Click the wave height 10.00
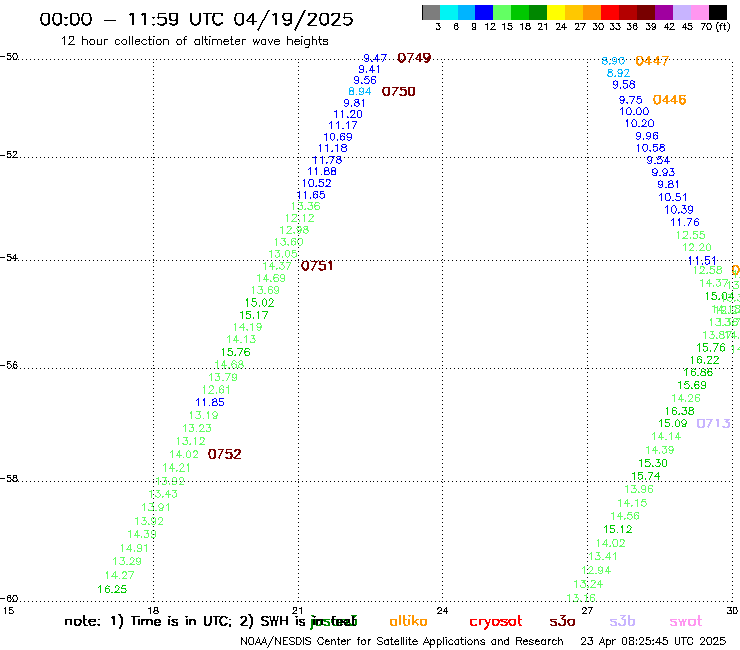 pos(634,111)
